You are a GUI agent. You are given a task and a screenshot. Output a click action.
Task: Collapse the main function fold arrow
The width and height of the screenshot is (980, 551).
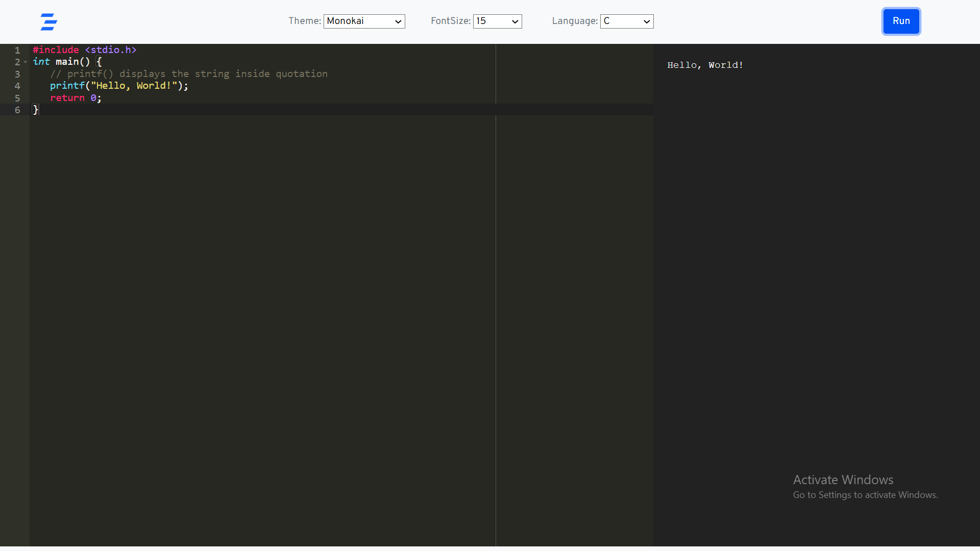point(25,62)
